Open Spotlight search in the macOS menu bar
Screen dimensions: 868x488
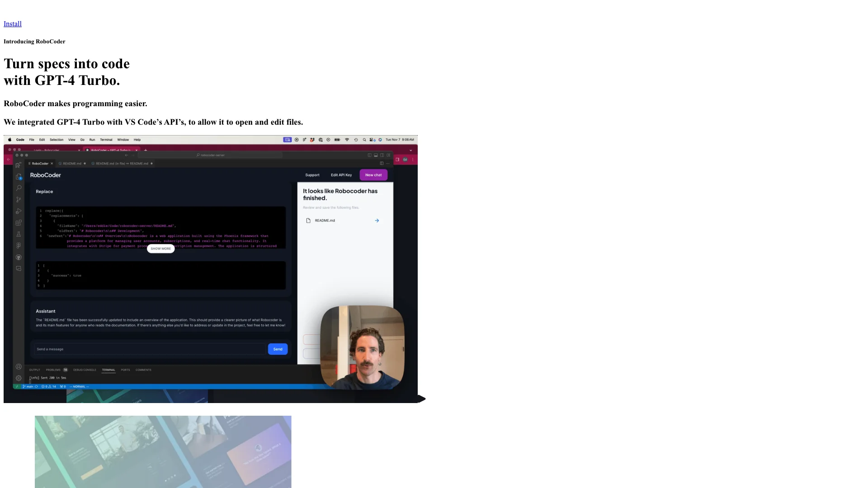(x=364, y=140)
